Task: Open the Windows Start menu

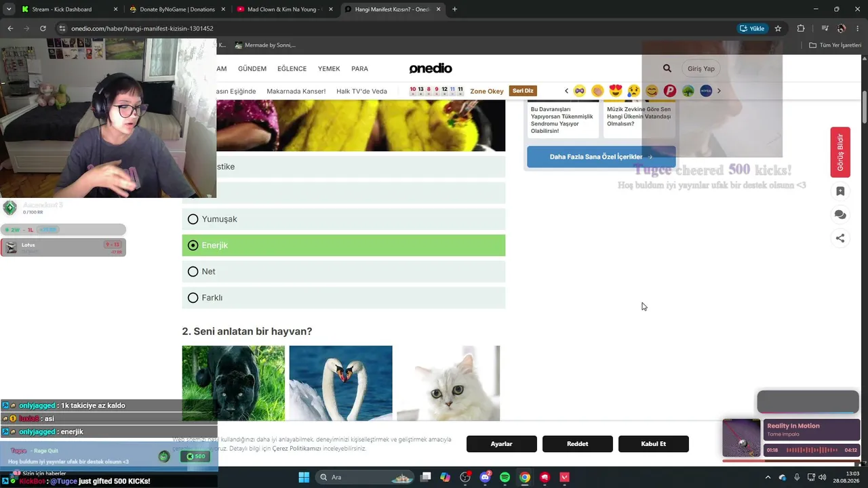Action: pyautogui.click(x=304, y=477)
